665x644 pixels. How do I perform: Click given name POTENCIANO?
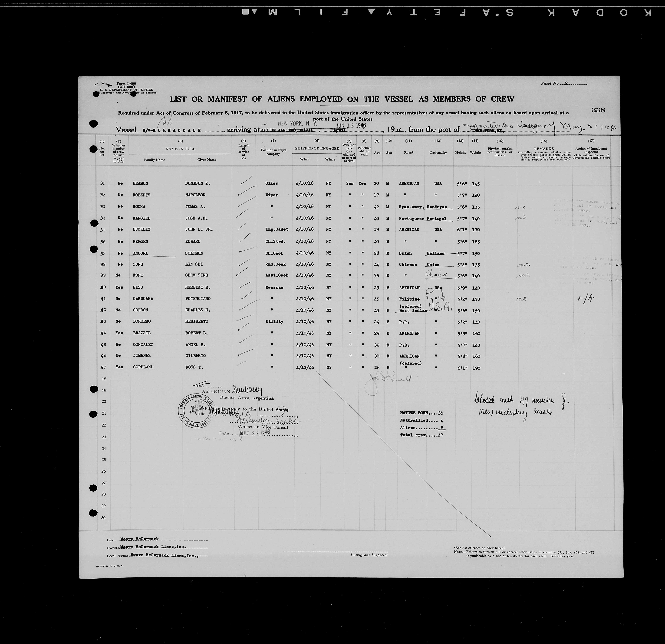(x=198, y=298)
